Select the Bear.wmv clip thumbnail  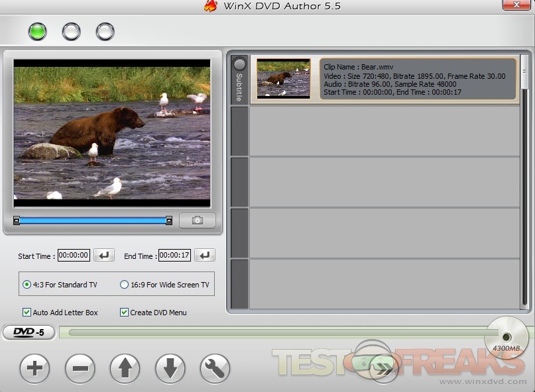click(283, 78)
